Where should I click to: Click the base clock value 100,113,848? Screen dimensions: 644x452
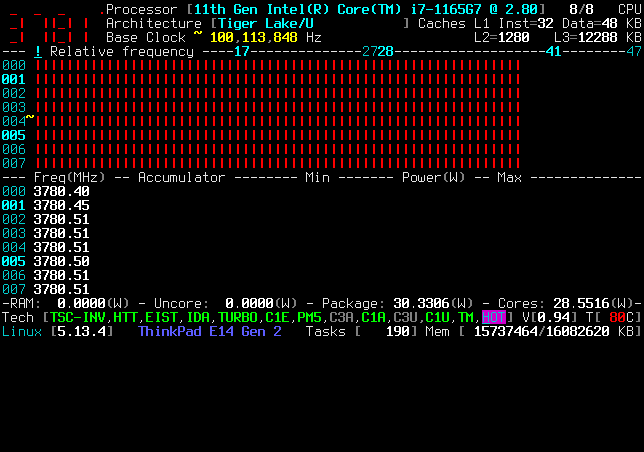253,38
